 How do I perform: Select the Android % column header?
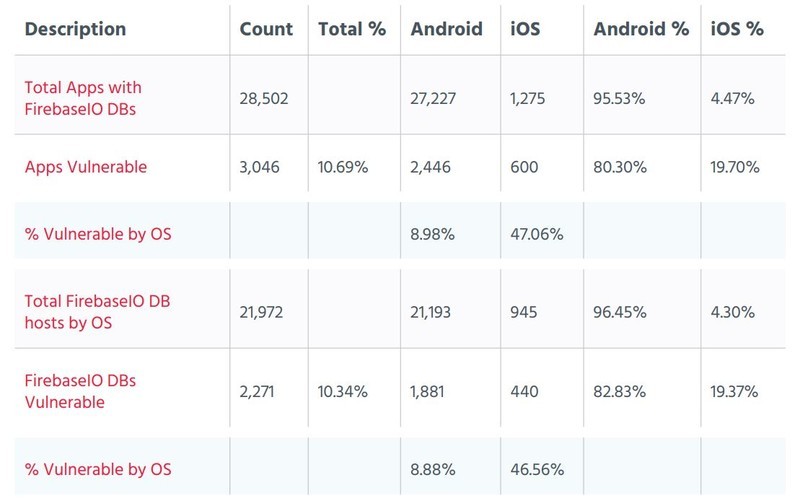641,29
